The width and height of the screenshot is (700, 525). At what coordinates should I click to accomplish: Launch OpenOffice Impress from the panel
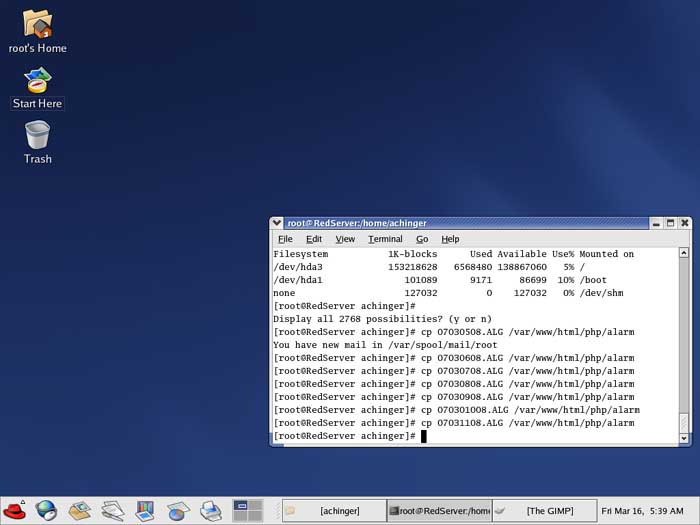[x=145, y=511]
